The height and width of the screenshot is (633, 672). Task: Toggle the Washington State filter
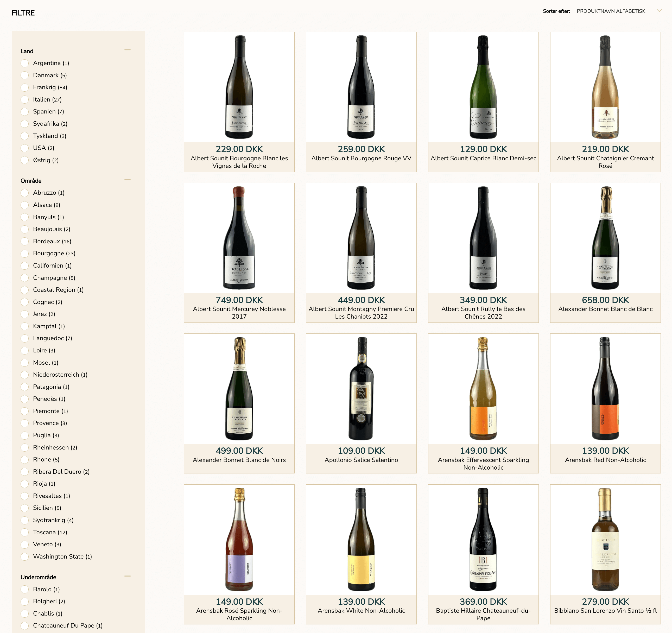pyautogui.click(x=25, y=557)
